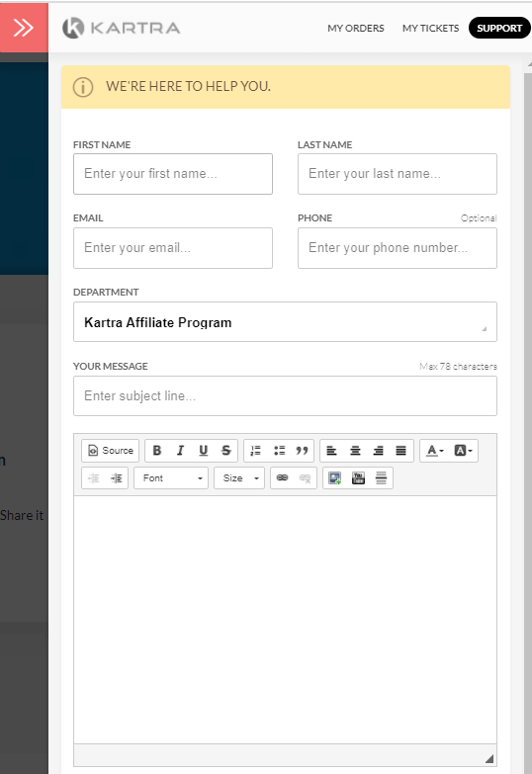This screenshot has width=532, height=774.
Task: Open MY ORDERS tab
Action: click(356, 28)
